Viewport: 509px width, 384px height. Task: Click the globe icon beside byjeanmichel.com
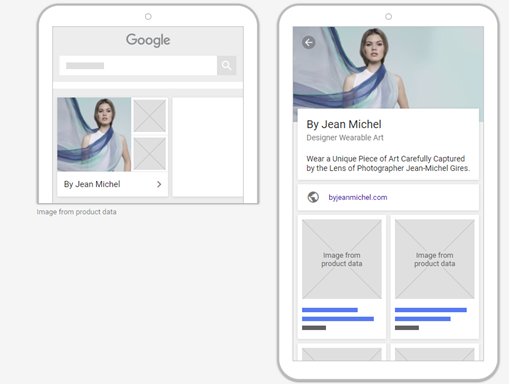313,197
